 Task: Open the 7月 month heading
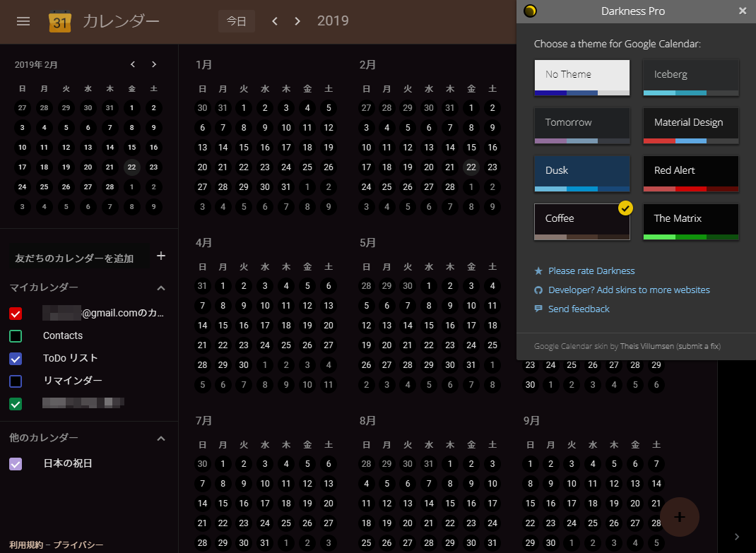204,420
